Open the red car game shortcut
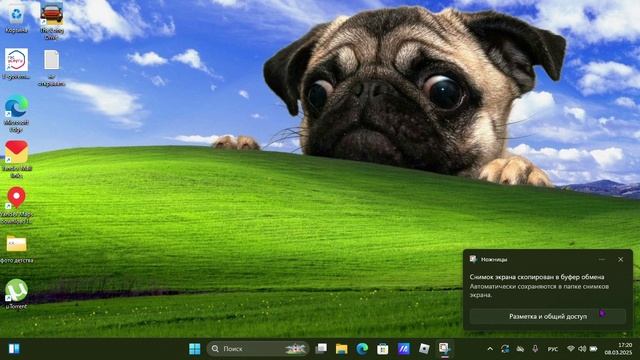 tap(51, 20)
